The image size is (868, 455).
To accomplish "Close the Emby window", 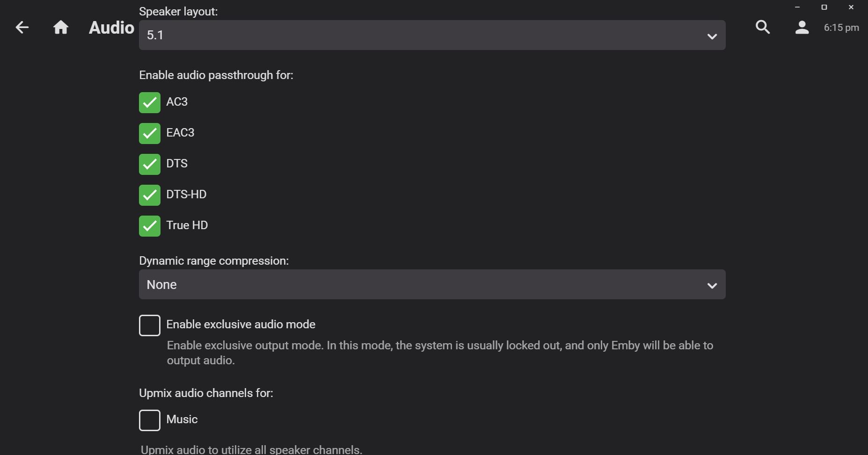I will coord(851,7).
